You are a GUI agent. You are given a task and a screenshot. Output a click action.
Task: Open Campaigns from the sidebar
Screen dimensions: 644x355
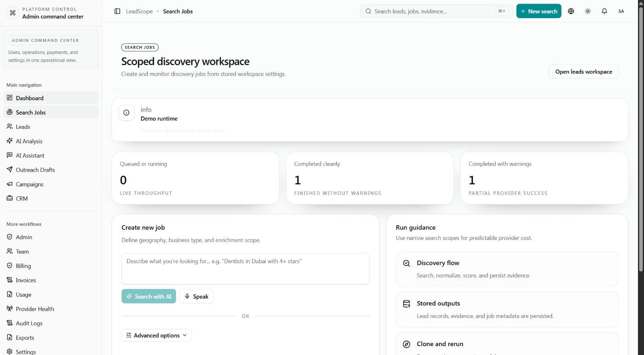(51, 184)
